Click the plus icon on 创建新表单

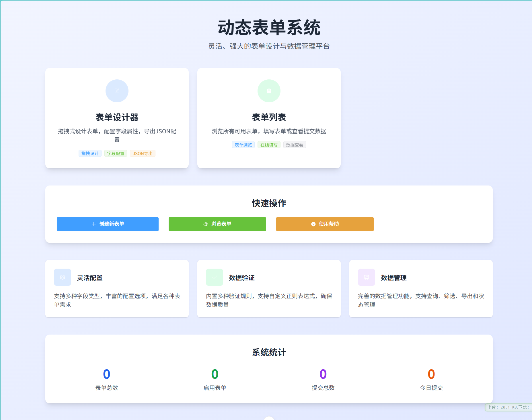click(x=93, y=224)
